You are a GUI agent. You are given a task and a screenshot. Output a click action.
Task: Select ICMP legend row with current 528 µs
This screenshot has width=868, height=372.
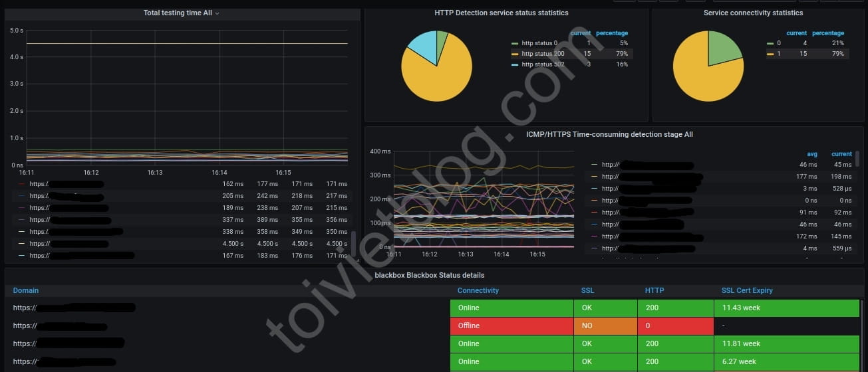coord(720,189)
